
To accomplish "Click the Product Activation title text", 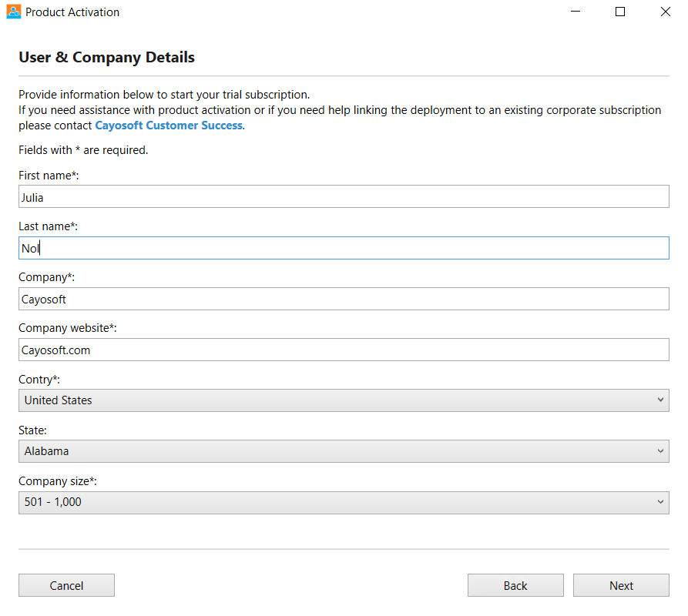I will click(x=72, y=12).
